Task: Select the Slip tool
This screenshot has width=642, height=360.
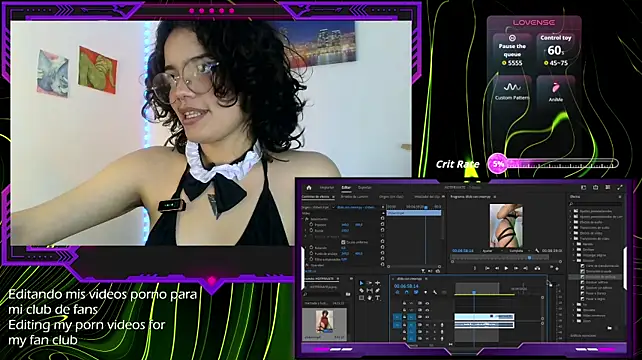Action: point(369,290)
